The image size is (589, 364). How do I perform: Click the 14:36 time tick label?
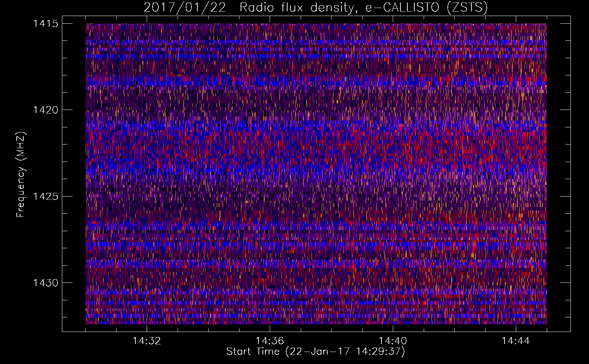pyautogui.click(x=270, y=341)
